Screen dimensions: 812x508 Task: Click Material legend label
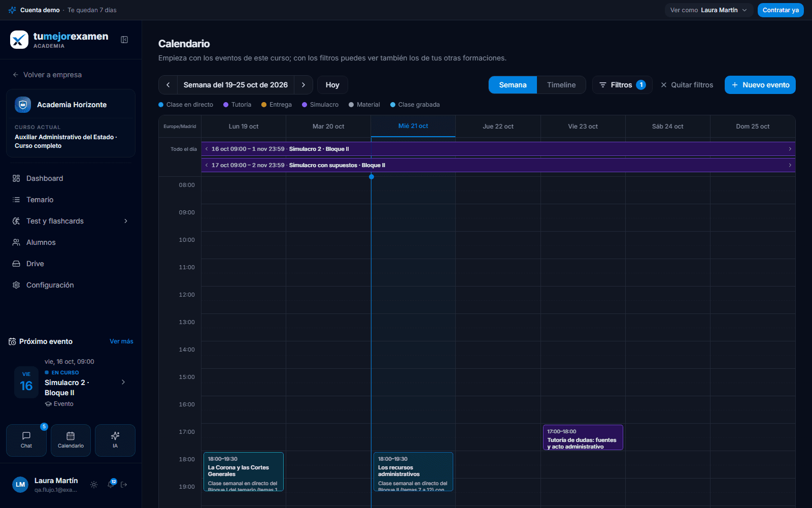tap(368, 105)
